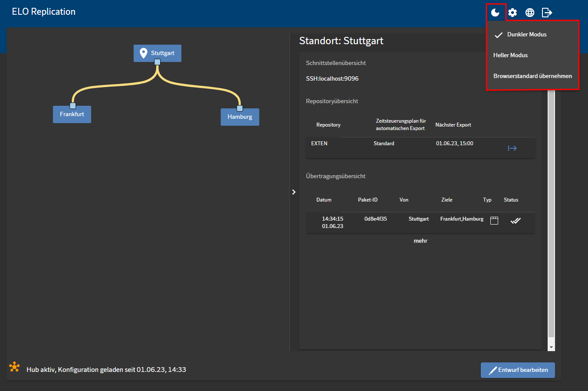Image resolution: width=588 pixels, height=391 pixels.
Task: Click the location pin icon in Stuttgart node
Action: click(x=143, y=53)
